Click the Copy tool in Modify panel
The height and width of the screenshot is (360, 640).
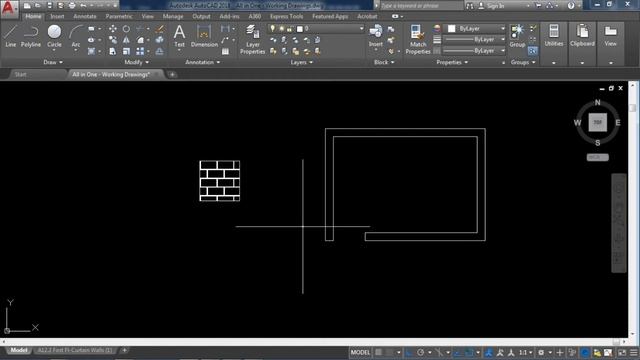tap(113, 40)
